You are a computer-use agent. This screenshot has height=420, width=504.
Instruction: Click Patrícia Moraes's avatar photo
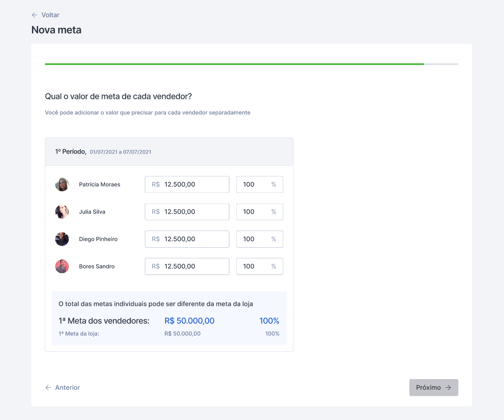pyautogui.click(x=62, y=185)
